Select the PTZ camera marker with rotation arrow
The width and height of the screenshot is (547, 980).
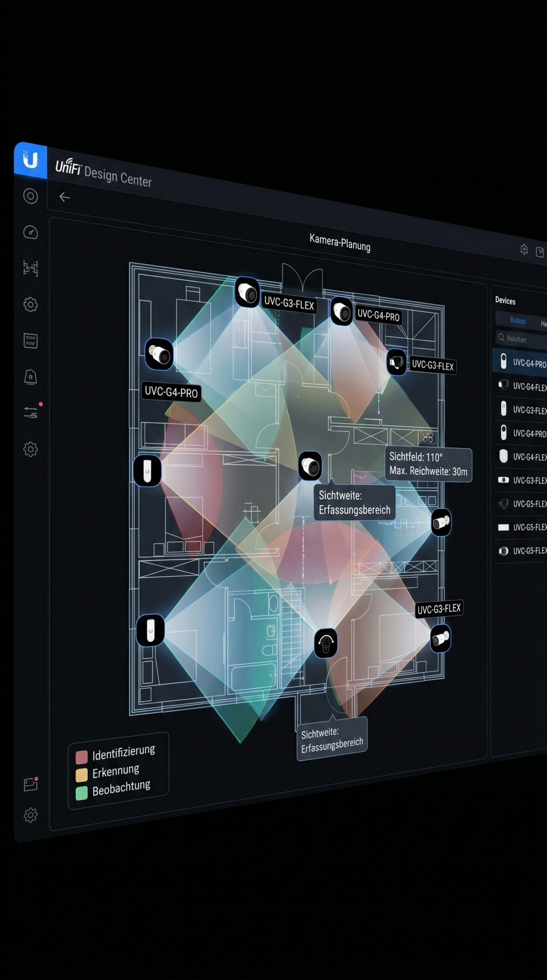[326, 643]
